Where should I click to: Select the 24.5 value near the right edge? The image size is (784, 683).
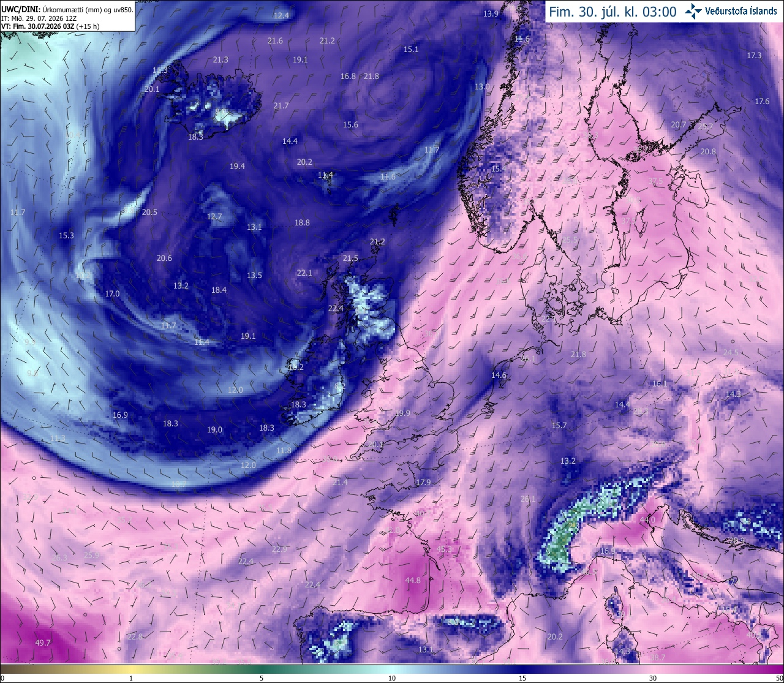(x=731, y=352)
